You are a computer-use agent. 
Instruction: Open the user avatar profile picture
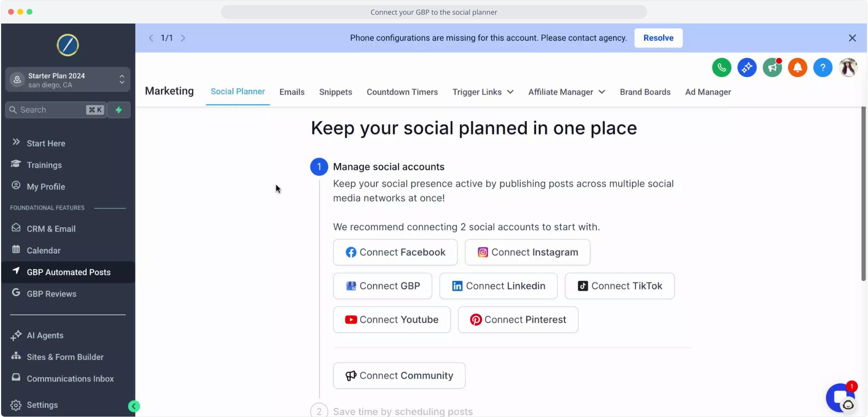[848, 68]
